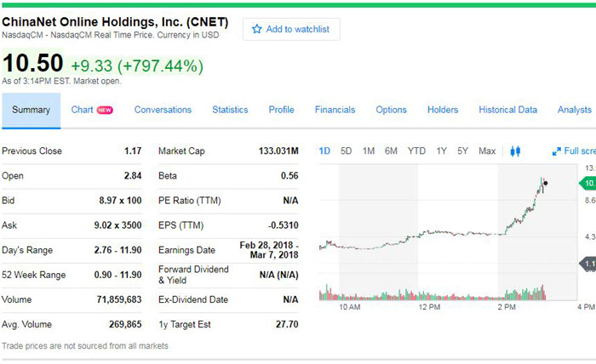596x364 pixels.
Task: Click the black current-price dot on chart
Action: [546, 184]
